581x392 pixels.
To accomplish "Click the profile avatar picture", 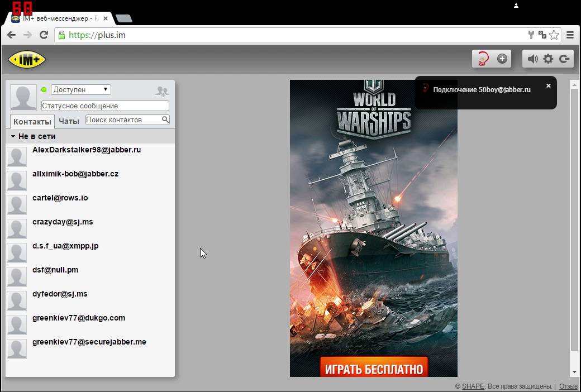I will pos(23,98).
